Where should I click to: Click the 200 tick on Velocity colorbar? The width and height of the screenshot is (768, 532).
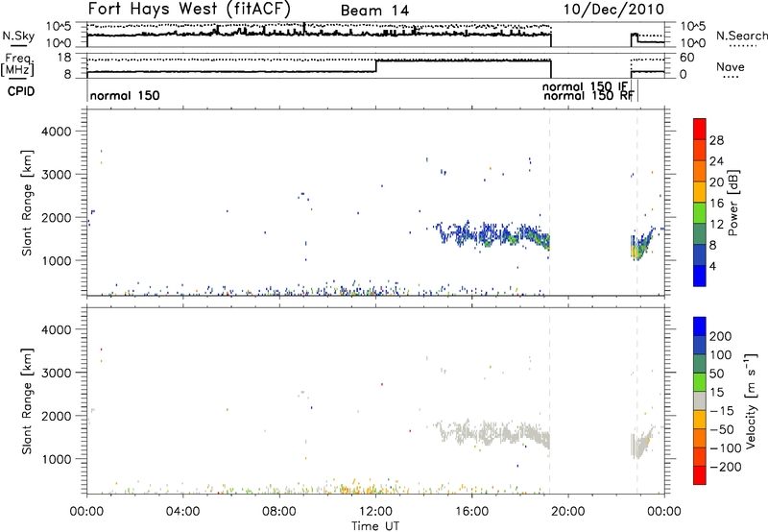tap(721, 336)
